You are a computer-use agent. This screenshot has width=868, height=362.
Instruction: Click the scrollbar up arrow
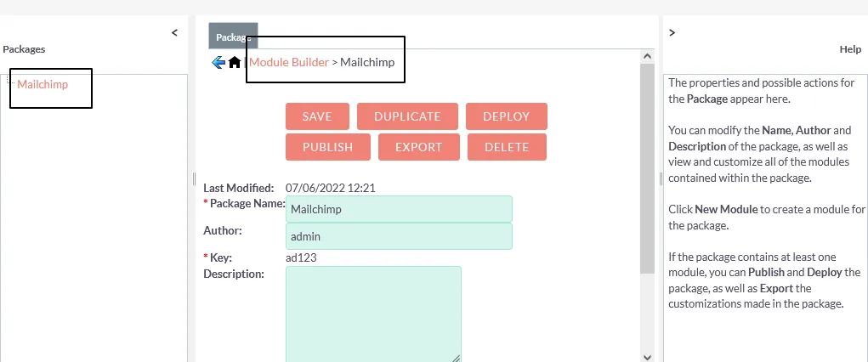tap(647, 56)
